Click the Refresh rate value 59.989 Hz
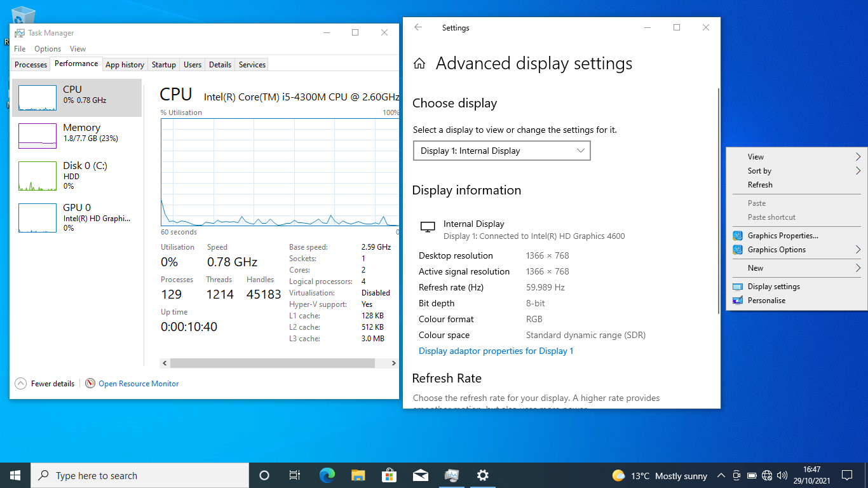 545,287
